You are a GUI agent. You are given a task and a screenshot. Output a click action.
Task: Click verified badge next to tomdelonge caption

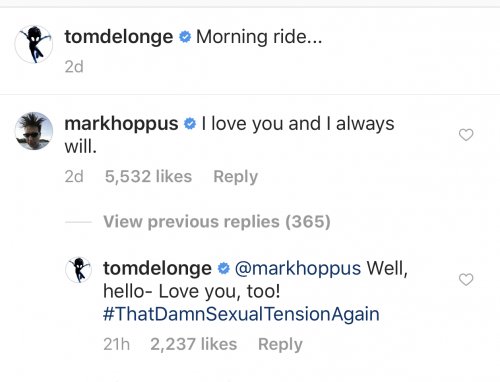(x=185, y=37)
